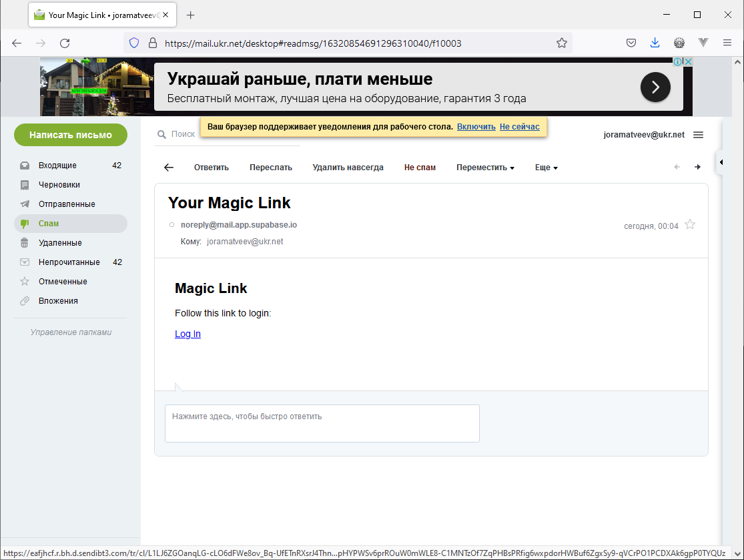744x560 pixels.
Task: Expand the Переместить dropdown
Action: [485, 168]
